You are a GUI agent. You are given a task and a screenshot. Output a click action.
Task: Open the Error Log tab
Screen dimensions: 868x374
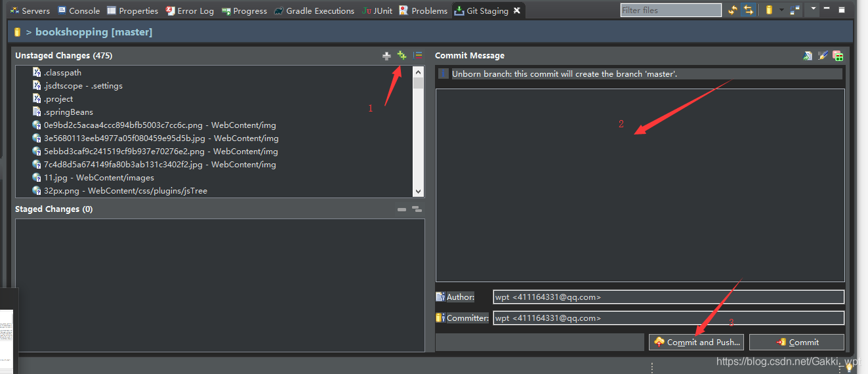pos(189,10)
